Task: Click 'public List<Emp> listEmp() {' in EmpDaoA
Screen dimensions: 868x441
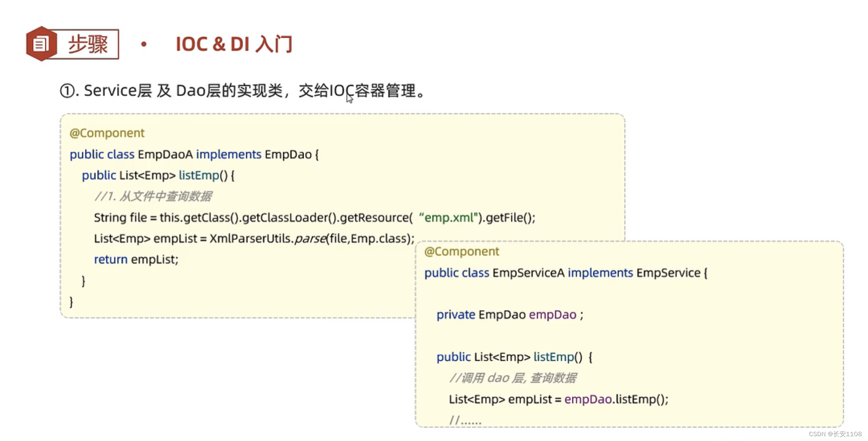Action: coord(158,175)
